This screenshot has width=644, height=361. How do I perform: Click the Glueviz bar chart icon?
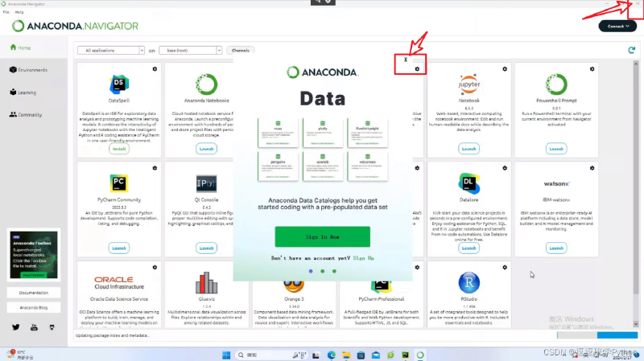tap(206, 283)
